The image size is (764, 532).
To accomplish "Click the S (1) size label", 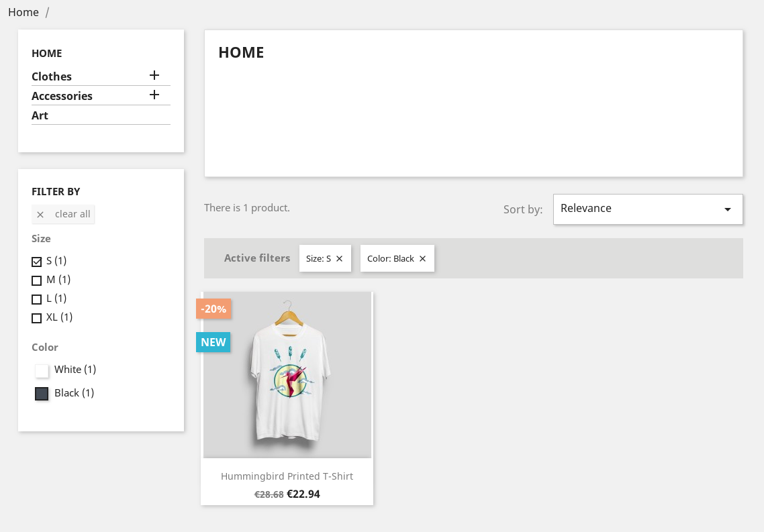I will pyautogui.click(x=56, y=261).
